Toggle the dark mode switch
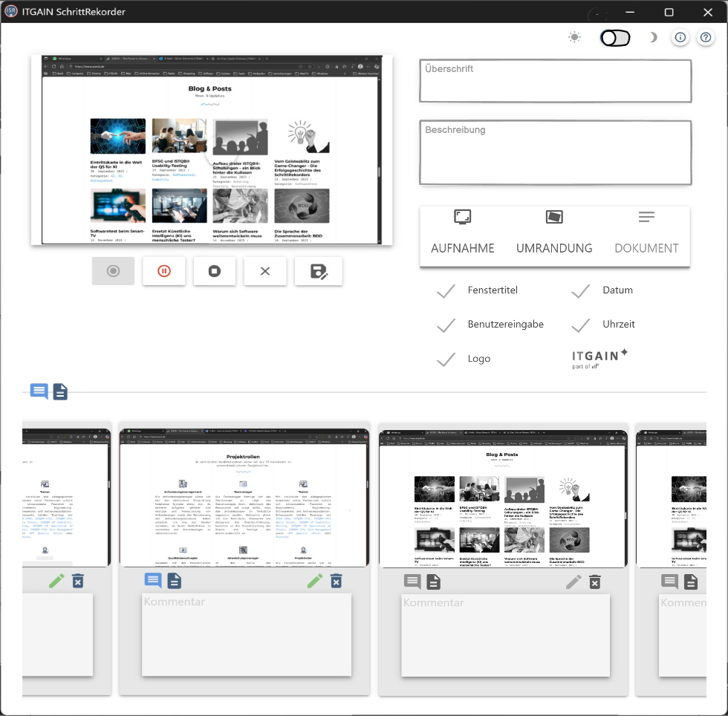 pos(615,38)
